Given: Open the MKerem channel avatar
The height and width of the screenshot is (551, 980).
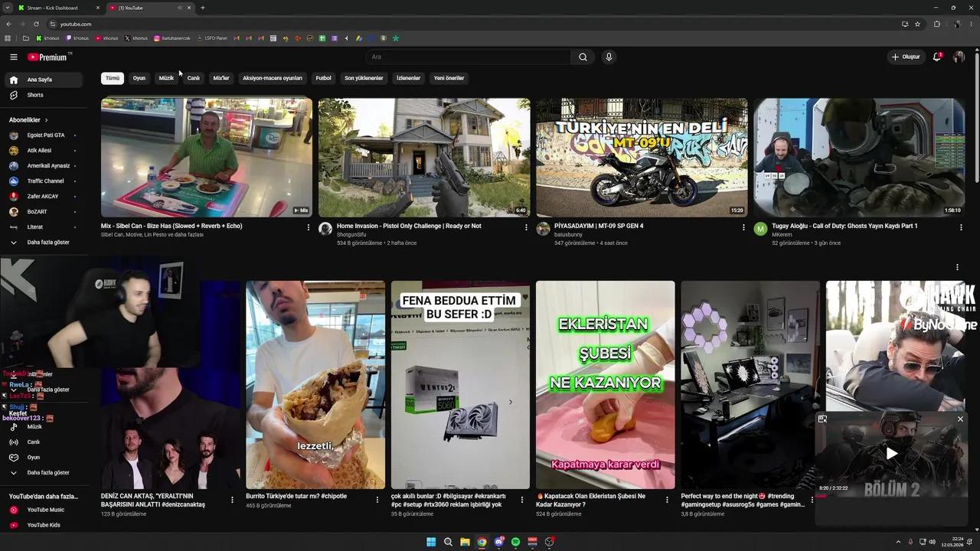Looking at the screenshot, I should coord(760,229).
